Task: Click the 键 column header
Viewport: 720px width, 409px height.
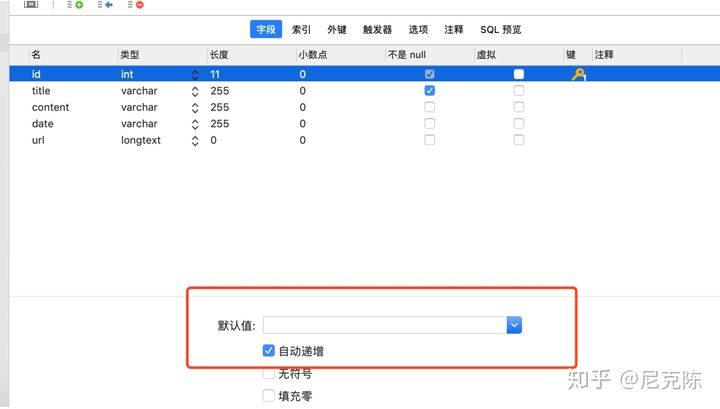Action: [x=571, y=55]
